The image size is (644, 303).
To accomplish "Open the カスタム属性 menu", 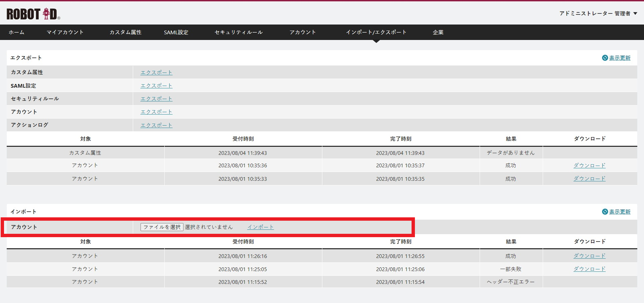I will (x=125, y=32).
